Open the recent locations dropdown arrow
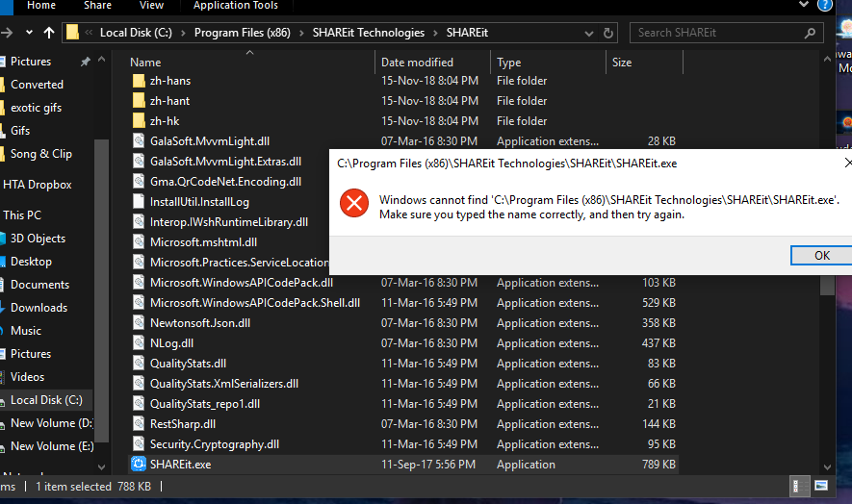The height and width of the screenshot is (504, 852). pos(29,33)
